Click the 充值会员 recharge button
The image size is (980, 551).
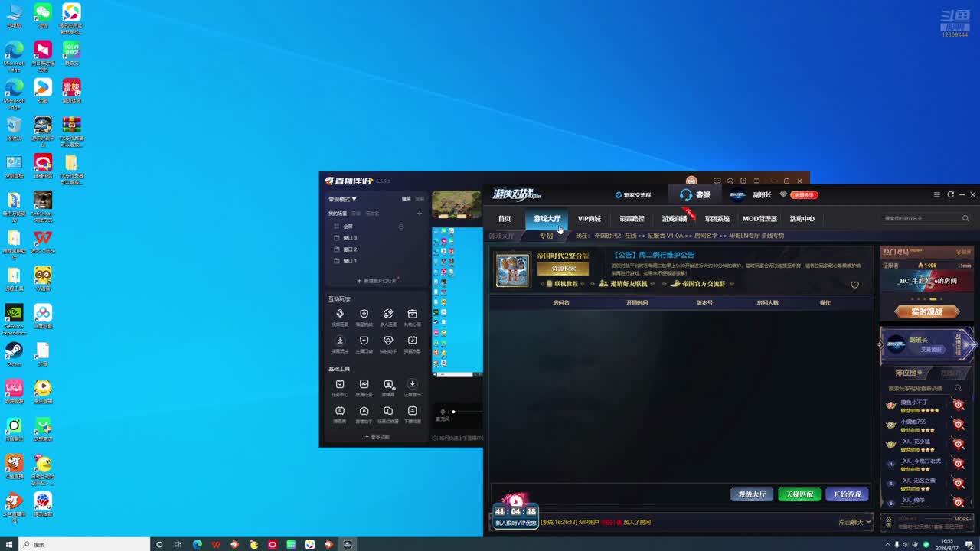tap(804, 195)
